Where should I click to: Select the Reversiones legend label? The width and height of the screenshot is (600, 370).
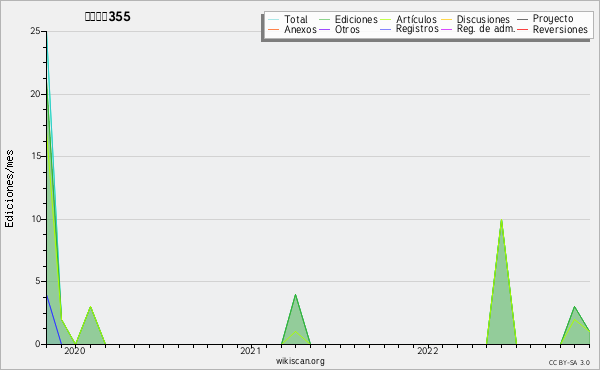point(560,29)
